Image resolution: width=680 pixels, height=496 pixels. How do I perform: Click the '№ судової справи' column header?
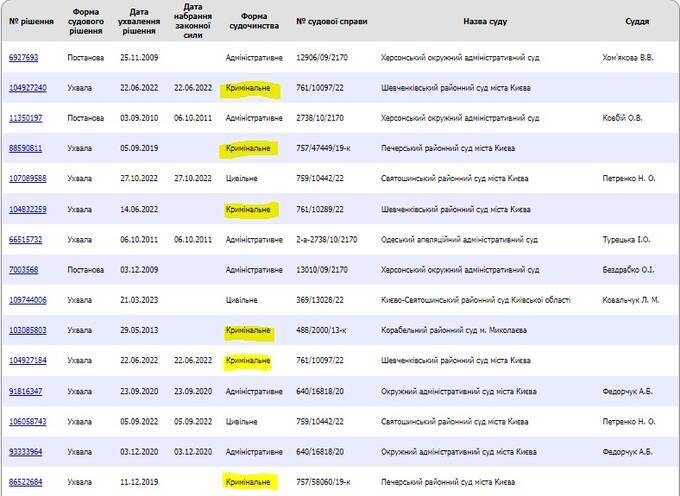pyautogui.click(x=332, y=21)
